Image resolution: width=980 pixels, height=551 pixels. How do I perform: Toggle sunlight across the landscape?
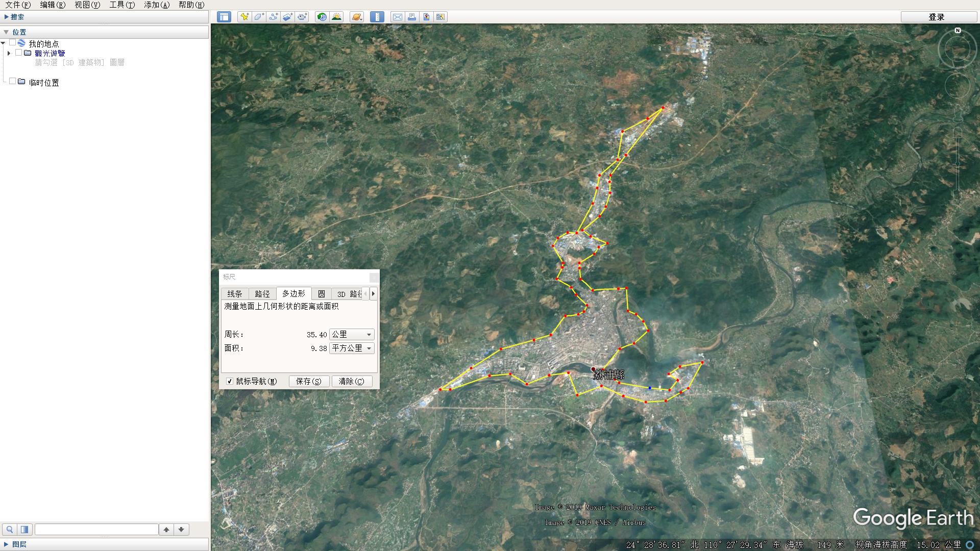pyautogui.click(x=337, y=17)
